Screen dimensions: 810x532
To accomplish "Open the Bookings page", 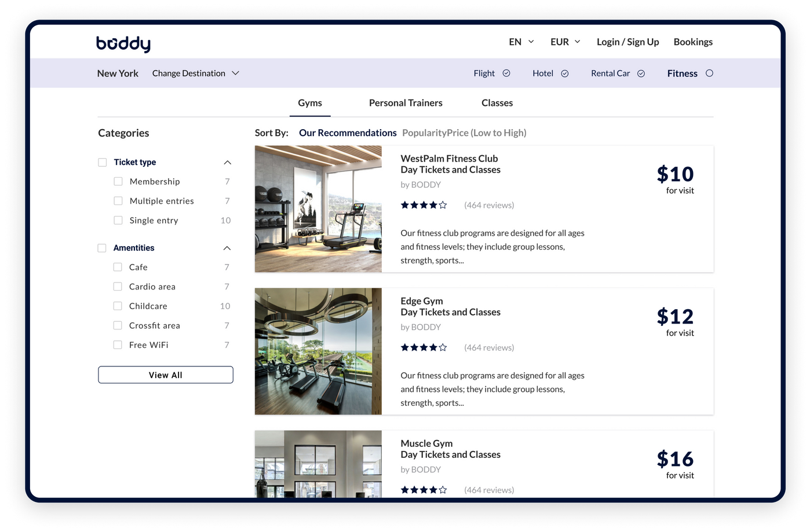I will [693, 42].
